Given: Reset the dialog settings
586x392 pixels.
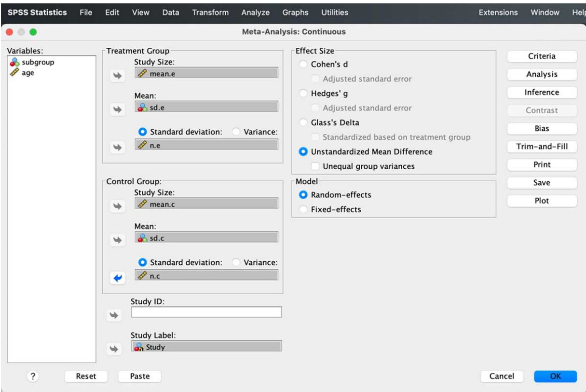Looking at the screenshot, I should tap(86, 376).
